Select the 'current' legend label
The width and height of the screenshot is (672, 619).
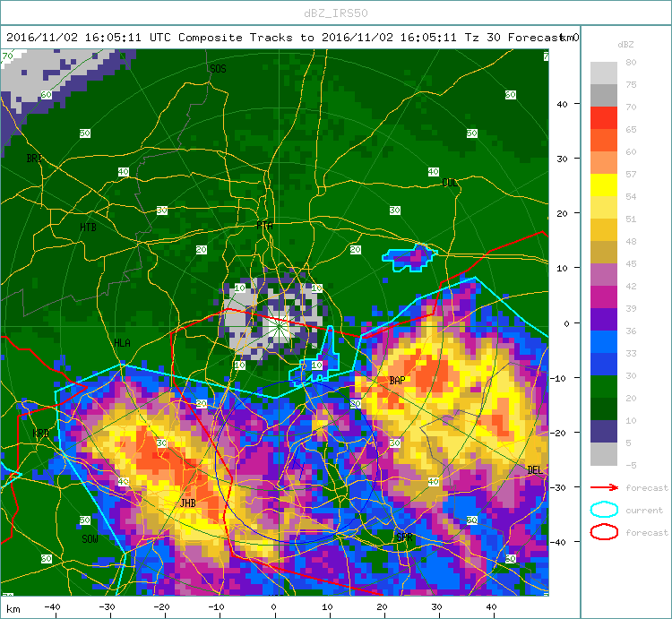pos(644,511)
